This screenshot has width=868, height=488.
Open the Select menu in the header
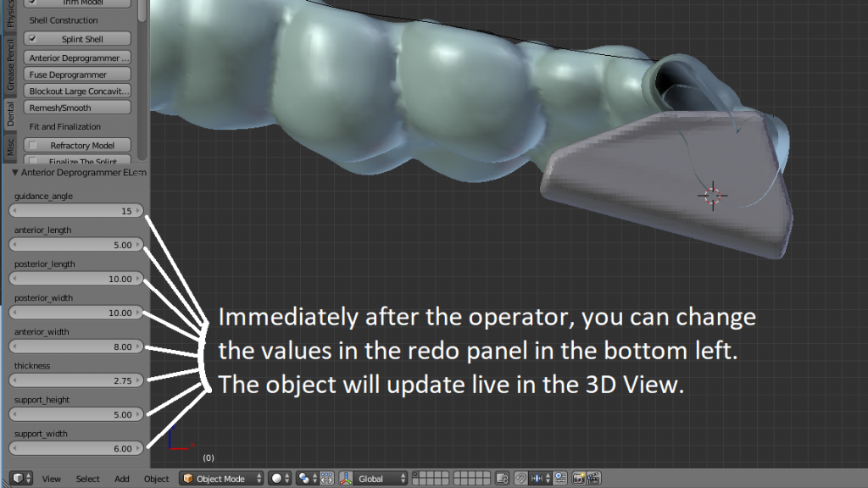click(87, 480)
